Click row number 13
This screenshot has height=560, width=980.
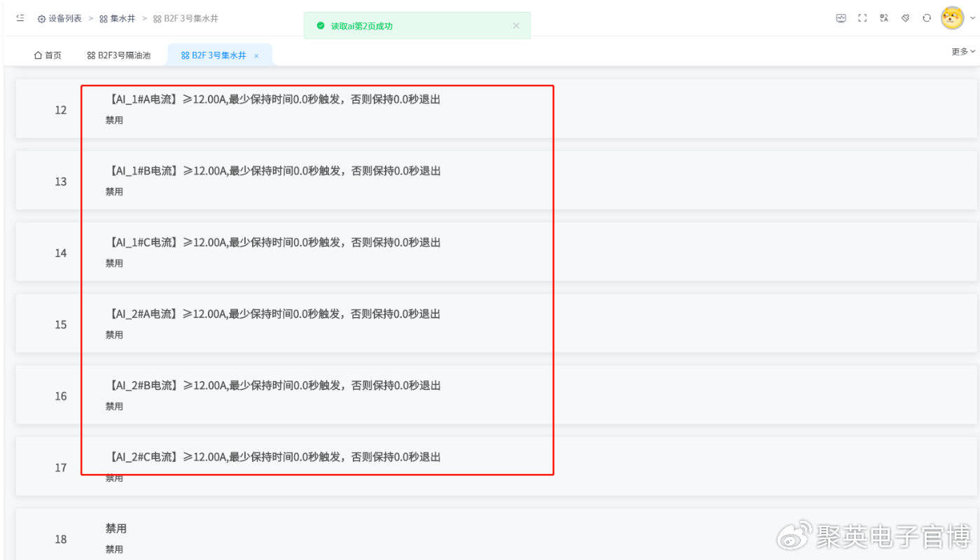61,181
